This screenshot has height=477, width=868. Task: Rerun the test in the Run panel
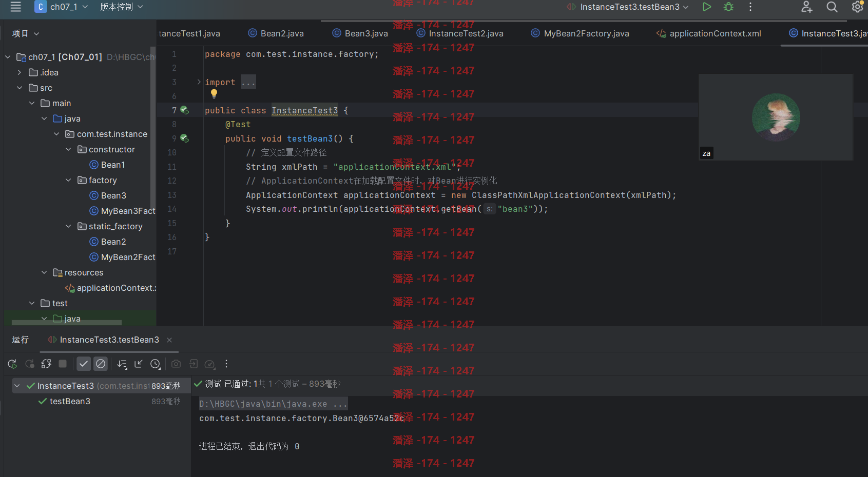pos(12,364)
